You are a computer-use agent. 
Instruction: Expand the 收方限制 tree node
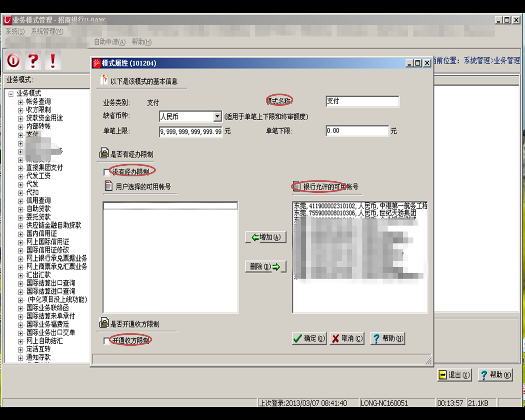tap(21, 110)
